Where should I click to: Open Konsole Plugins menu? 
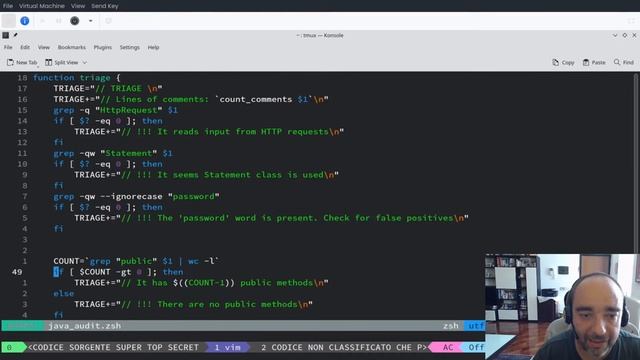(x=103, y=47)
